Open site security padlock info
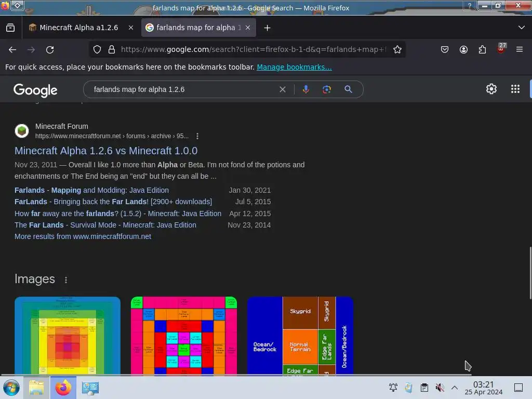 (112, 49)
